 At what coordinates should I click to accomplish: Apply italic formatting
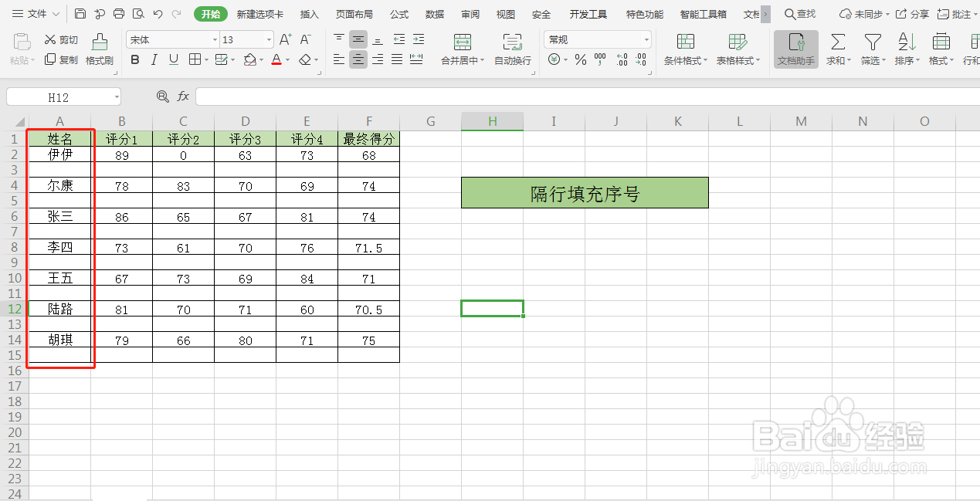[x=154, y=59]
